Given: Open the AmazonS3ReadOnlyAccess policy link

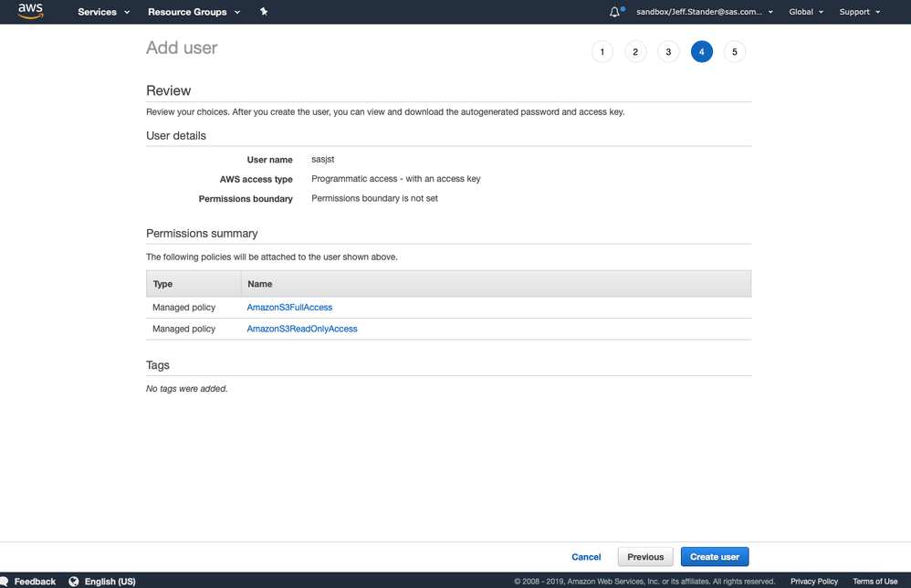Looking at the screenshot, I should click(x=302, y=329).
